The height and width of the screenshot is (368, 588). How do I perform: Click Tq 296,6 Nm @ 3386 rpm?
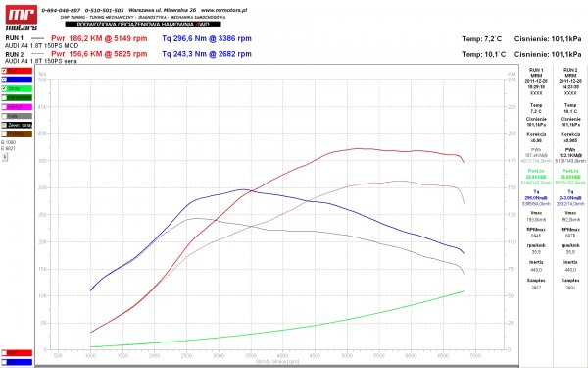207,38
